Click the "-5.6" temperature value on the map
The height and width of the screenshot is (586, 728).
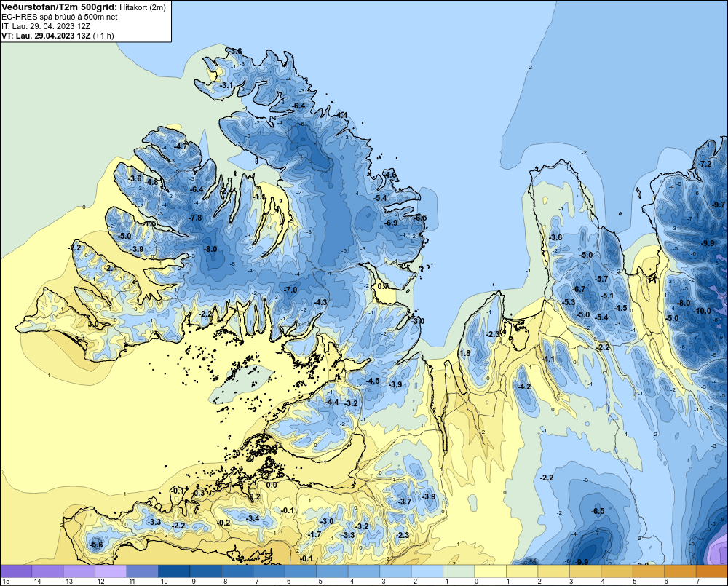tap(96, 545)
